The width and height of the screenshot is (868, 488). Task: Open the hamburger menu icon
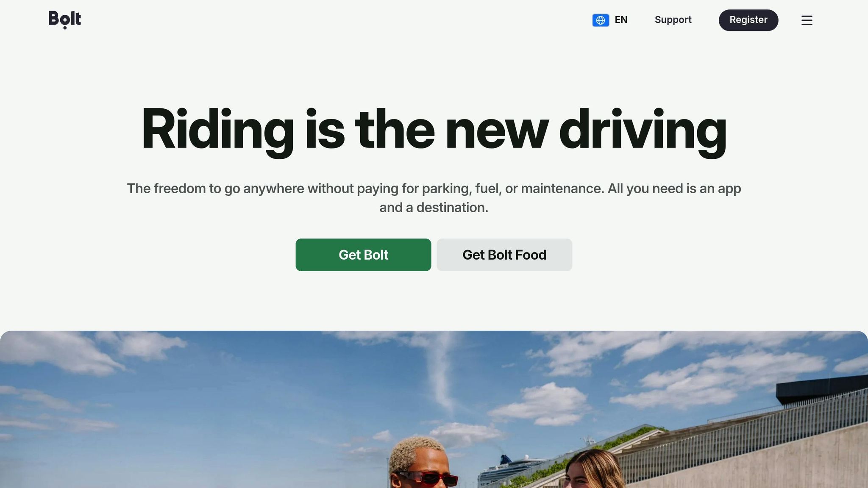tap(807, 20)
